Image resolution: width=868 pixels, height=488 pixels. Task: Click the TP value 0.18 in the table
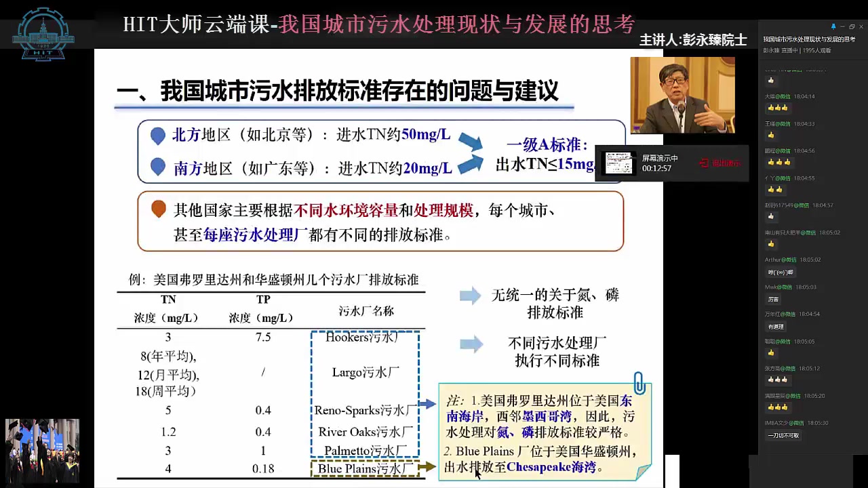(263, 468)
